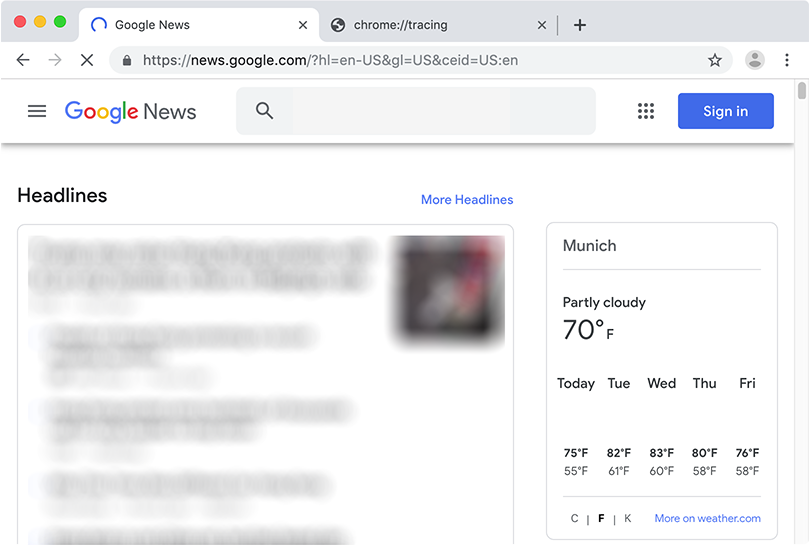Click the Google News search field
809x545 pixels.
430,111
